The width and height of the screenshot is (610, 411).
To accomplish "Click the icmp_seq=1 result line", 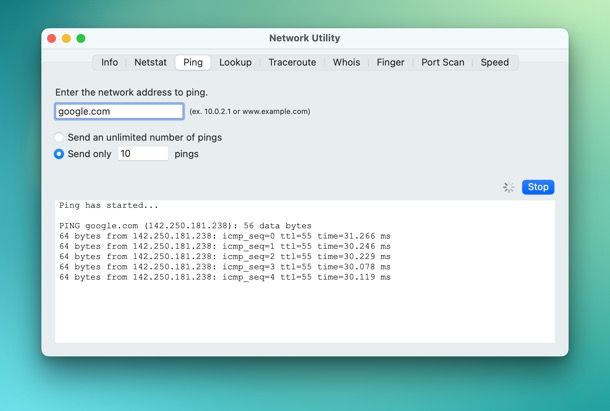I will point(224,246).
